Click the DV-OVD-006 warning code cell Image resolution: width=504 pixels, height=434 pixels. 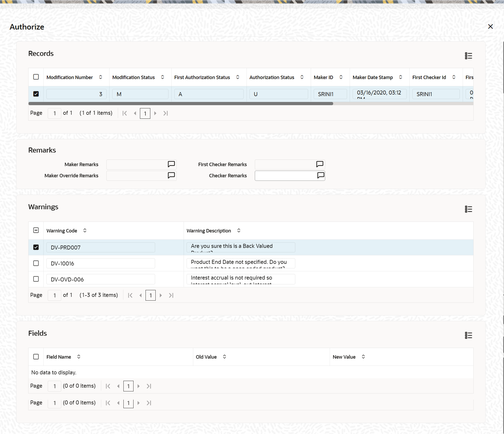[101, 279]
